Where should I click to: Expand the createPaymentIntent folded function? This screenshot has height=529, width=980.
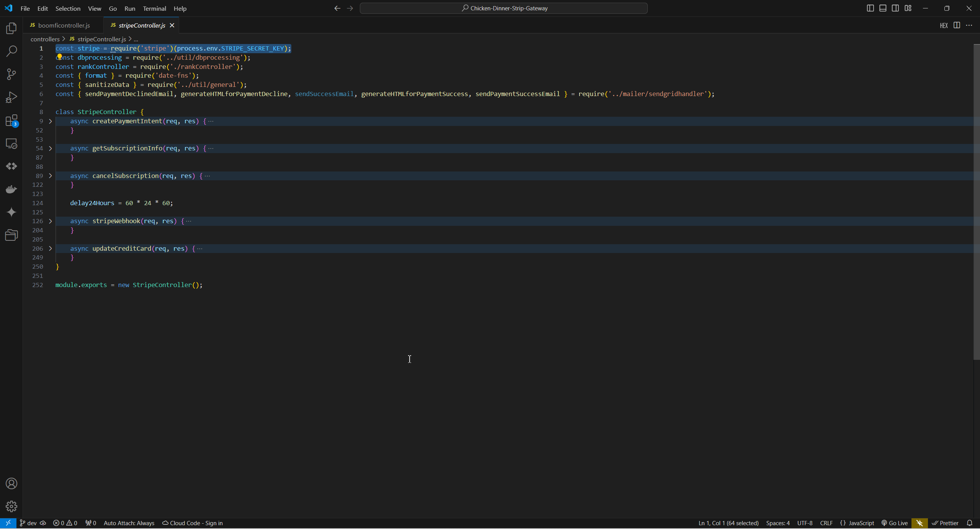pyautogui.click(x=50, y=121)
